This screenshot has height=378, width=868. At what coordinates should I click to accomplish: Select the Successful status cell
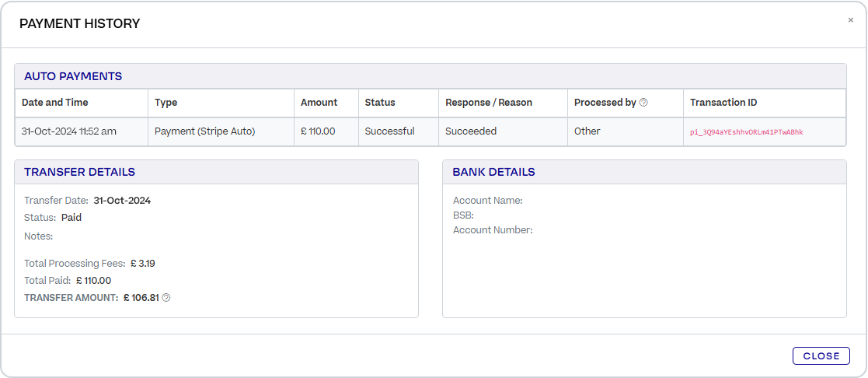(x=399, y=132)
